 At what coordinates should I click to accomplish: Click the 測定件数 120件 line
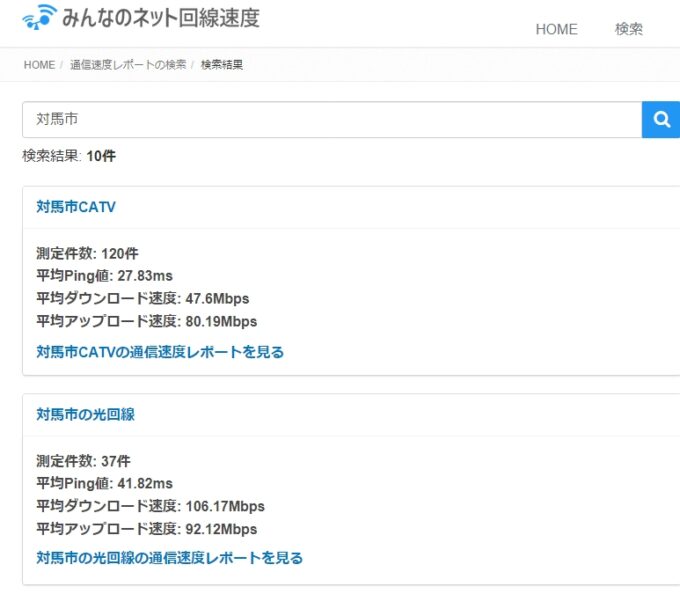[x=87, y=253]
